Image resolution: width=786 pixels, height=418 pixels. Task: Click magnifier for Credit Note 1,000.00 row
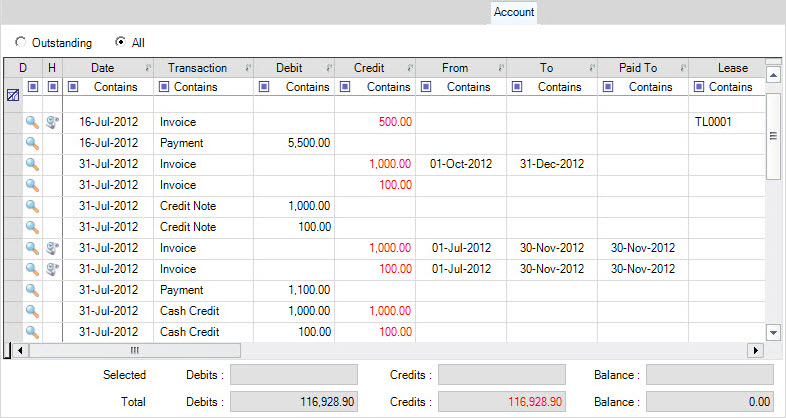(x=33, y=206)
